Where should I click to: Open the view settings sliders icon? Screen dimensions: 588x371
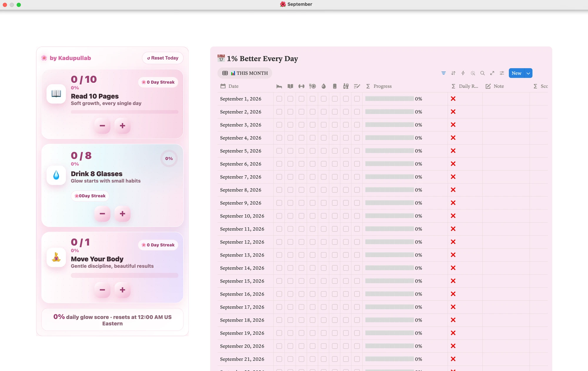[x=502, y=73]
